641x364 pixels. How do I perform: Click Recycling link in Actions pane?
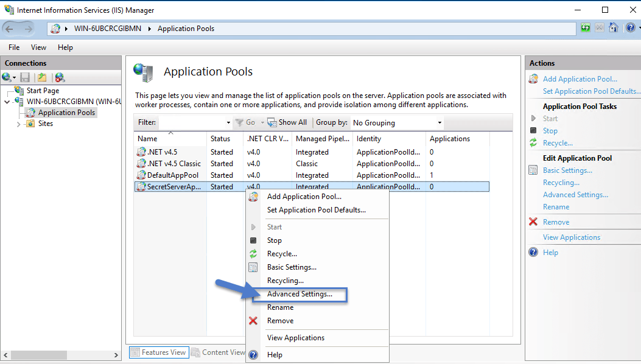click(561, 183)
